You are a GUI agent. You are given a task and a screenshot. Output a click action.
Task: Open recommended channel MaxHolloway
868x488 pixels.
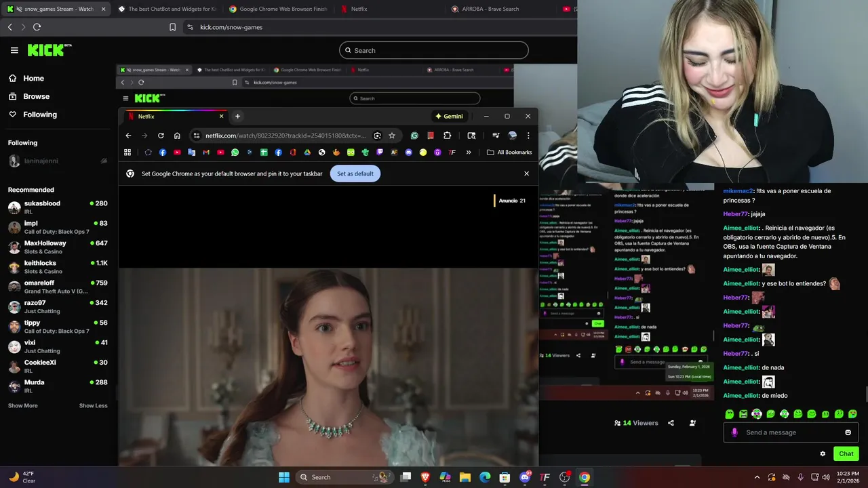tap(58, 247)
